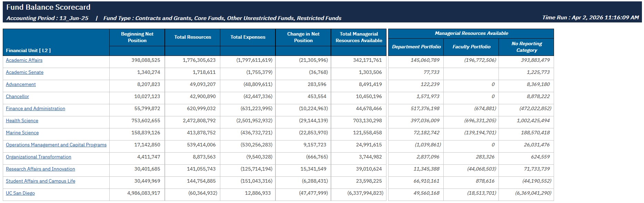
Task: Select Academic Senate beginning value 1,340,274
Action: point(149,72)
